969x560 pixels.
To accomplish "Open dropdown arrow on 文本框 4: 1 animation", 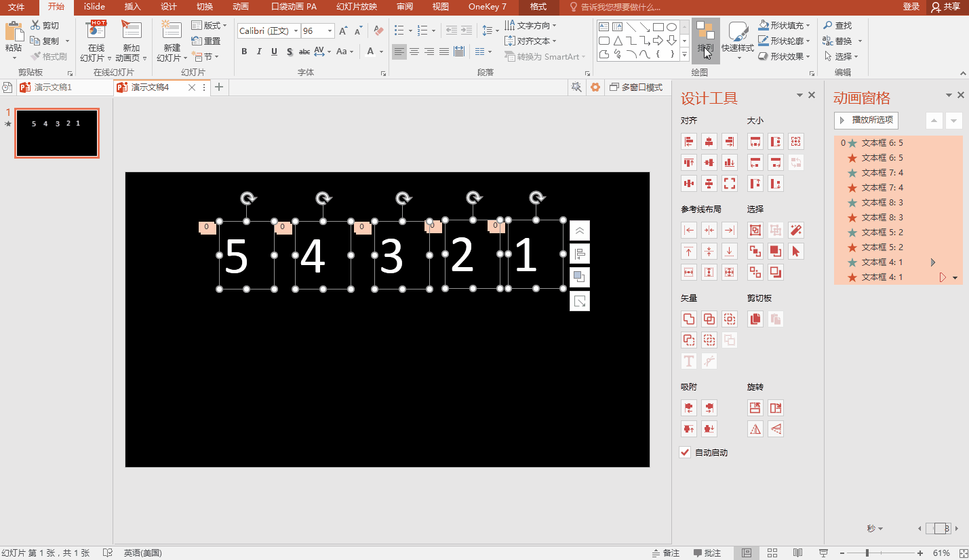I will [x=955, y=277].
